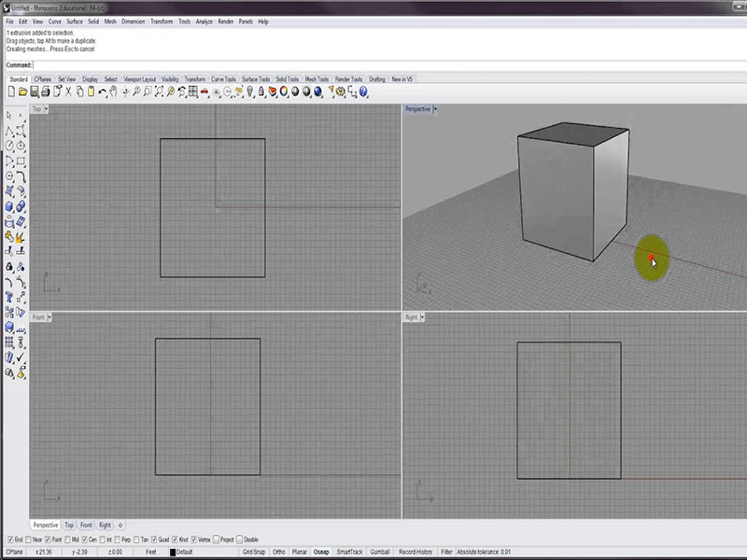Viewport: 747px width, 560px height.
Task: Select the pointer arrow tool in sidebar
Action: pos(9,116)
